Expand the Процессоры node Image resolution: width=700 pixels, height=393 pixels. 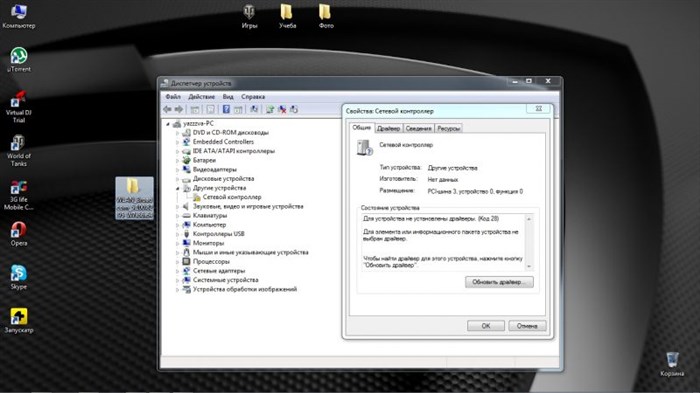178,262
